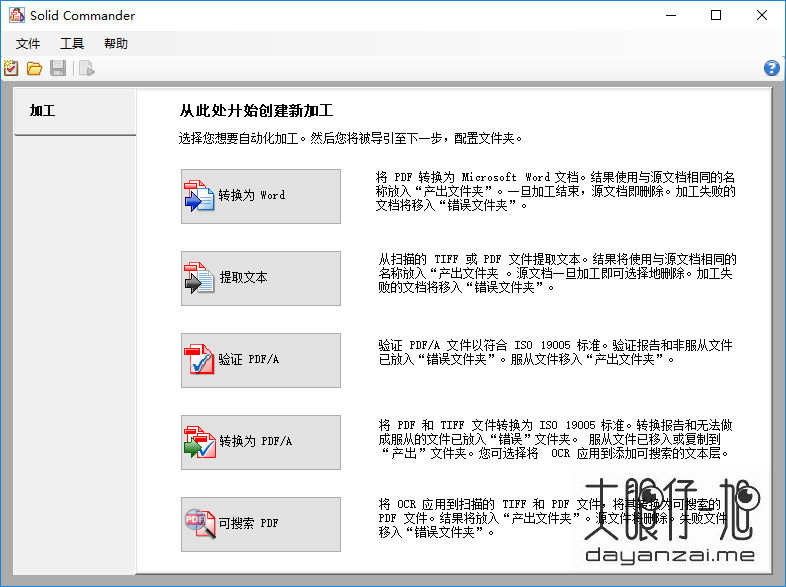Open the 工具 menu
Screen dimensions: 786x587
click(x=72, y=44)
